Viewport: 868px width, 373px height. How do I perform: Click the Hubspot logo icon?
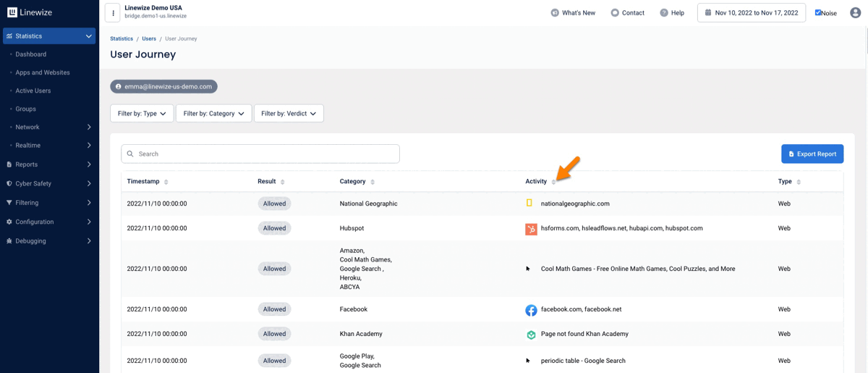pos(531,229)
